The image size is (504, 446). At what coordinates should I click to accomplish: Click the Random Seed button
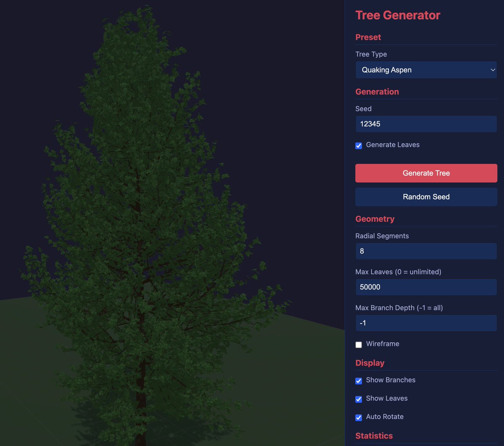[x=426, y=197]
